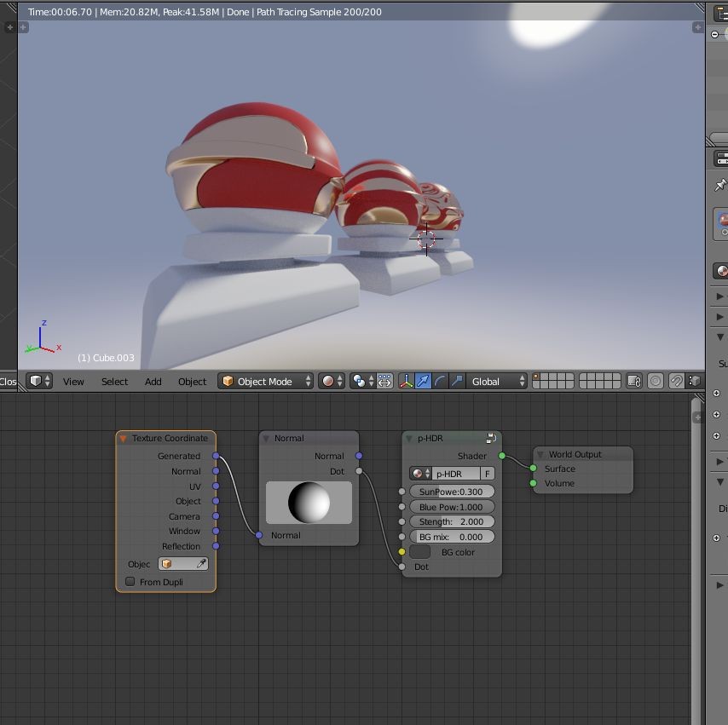The image size is (728, 725).
Task: Click the shader browse button on the p-HDR node
Action: coord(417,474)
